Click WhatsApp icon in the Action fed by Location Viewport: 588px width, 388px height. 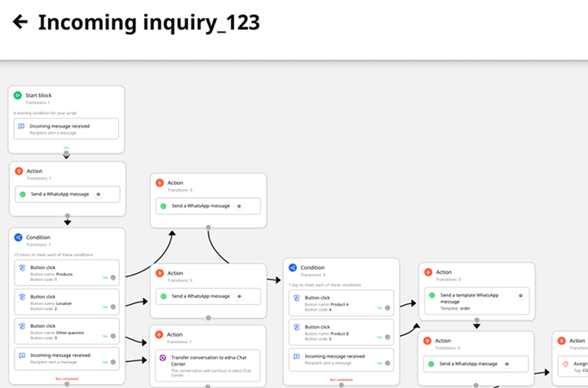tap(163, 297)
